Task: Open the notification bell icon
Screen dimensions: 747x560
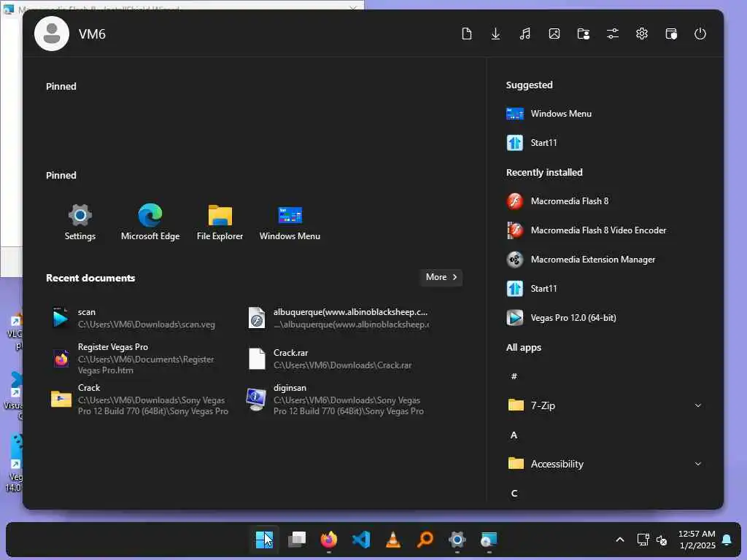Action: tap(727, 540)
